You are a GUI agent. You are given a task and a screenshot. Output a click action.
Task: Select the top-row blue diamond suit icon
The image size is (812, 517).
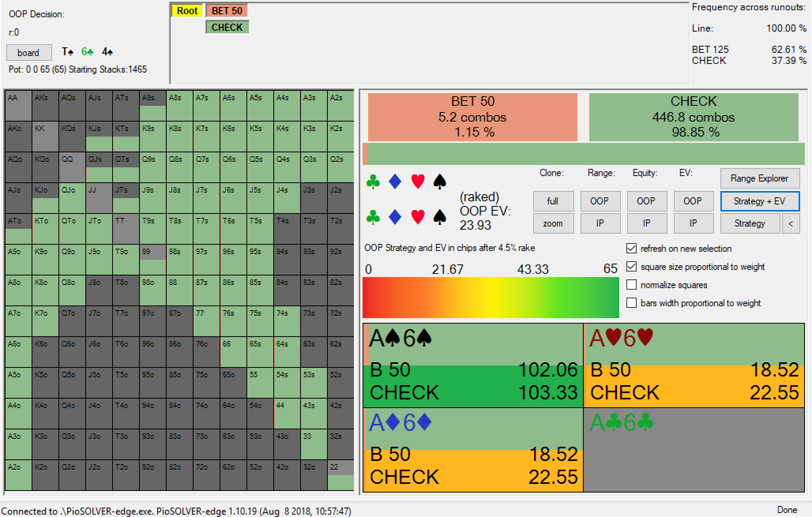click(395, 182)
